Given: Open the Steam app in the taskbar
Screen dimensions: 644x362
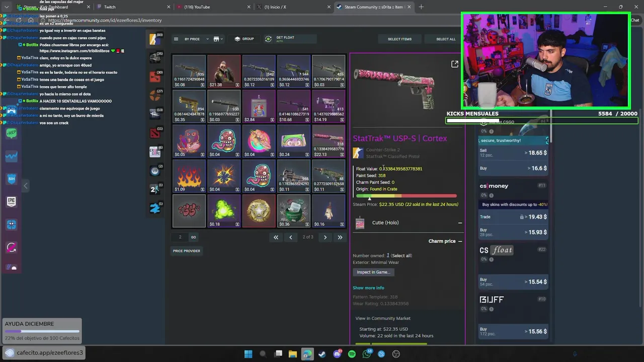Looking at the screenshot, I should point(322,354).
